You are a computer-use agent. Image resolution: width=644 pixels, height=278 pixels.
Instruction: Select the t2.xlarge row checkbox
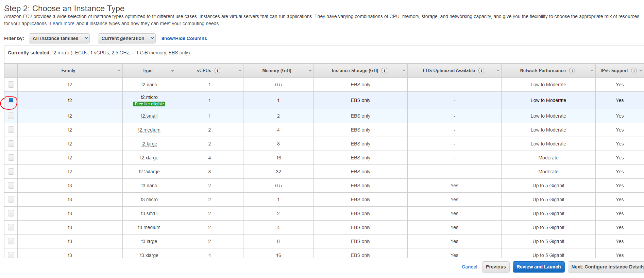[11, 157]
